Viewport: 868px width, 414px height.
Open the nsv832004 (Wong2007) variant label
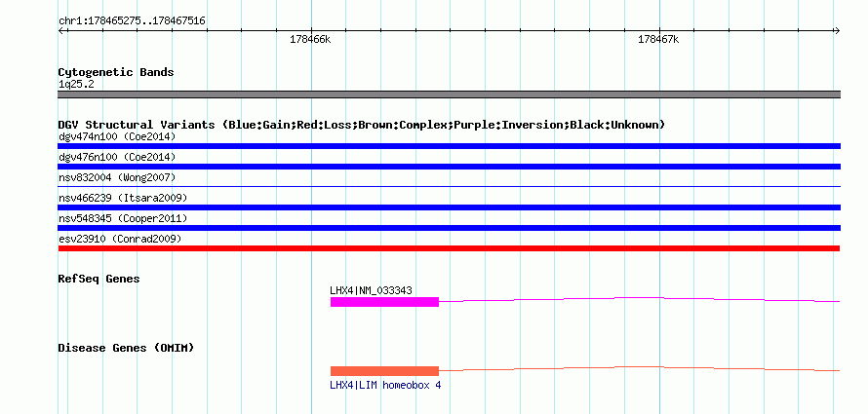coord(117,177)
